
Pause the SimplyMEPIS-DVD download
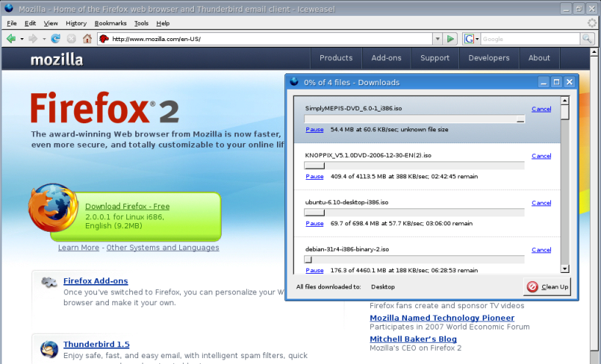[x=314, y=129]
